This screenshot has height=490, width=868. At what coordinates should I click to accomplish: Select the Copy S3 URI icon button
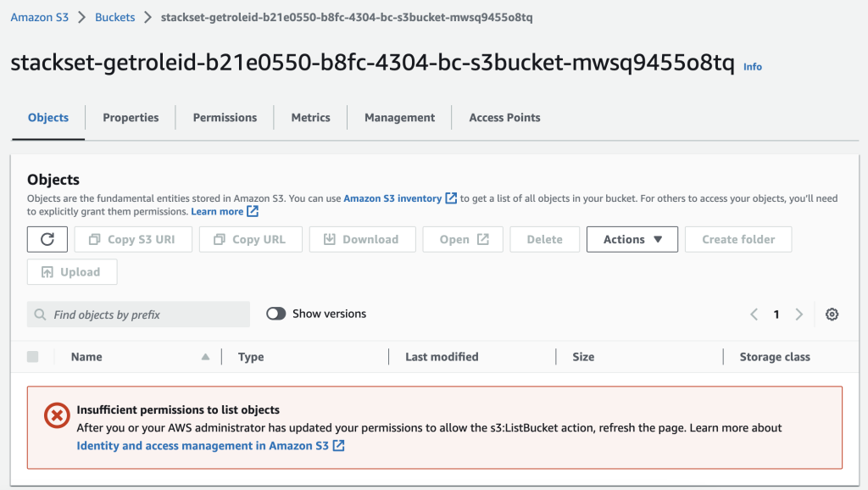tap(133, 239)
